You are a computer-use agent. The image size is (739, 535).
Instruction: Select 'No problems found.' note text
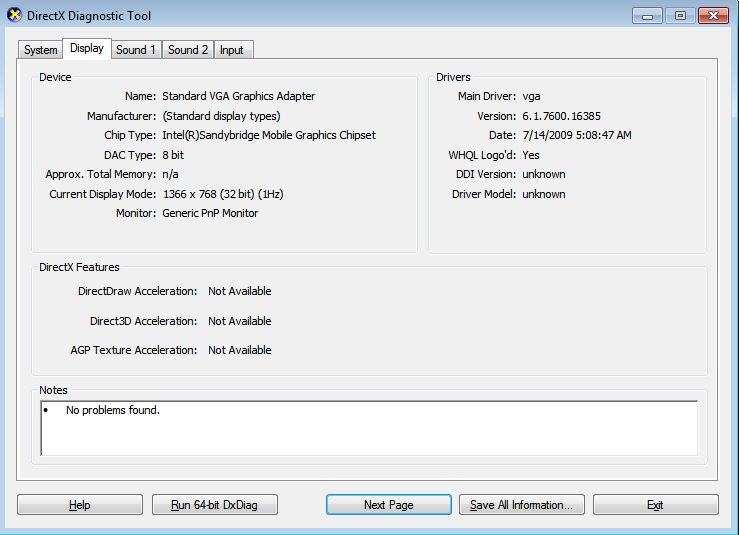pyautogui.click(x=113, y=410)
